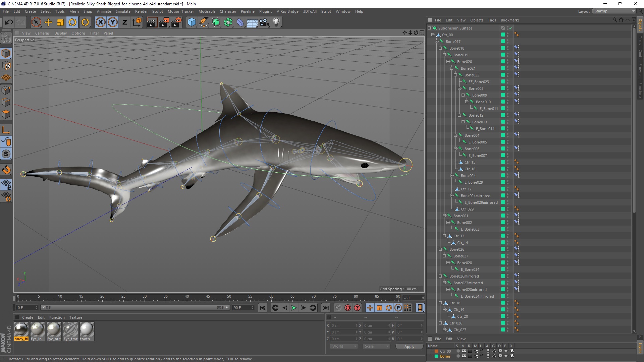Select the Live Selection tool

coord(36,22)
